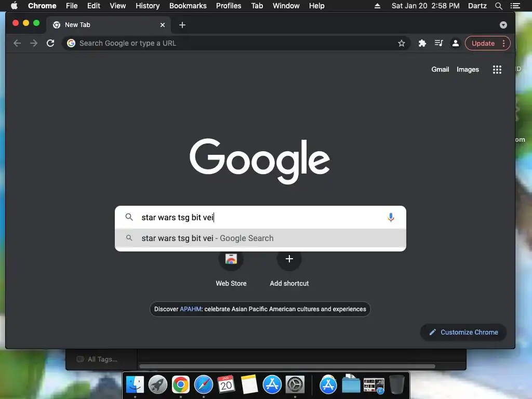The width and height of the screenshot is (532, 399).
Task: Click the date and time in menu bar
Action: coord(425,6)
